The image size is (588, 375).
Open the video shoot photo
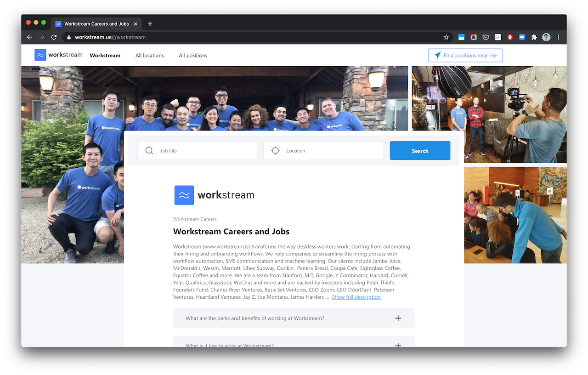click(489, 114)
